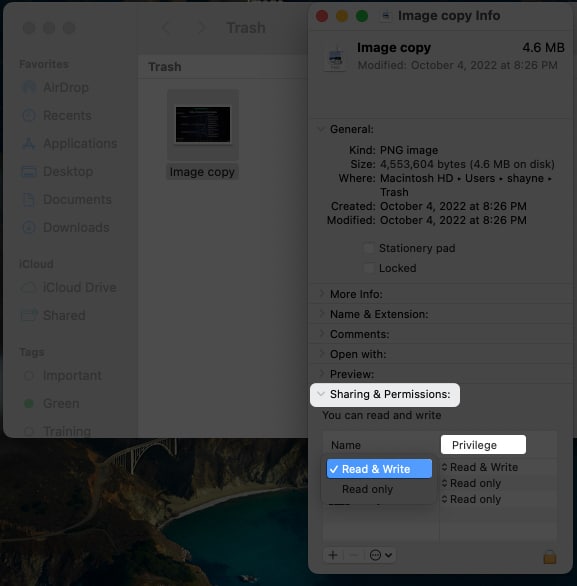
Task: Click the Shared folder icon in sidebar
Action: (x=29, y=315)
